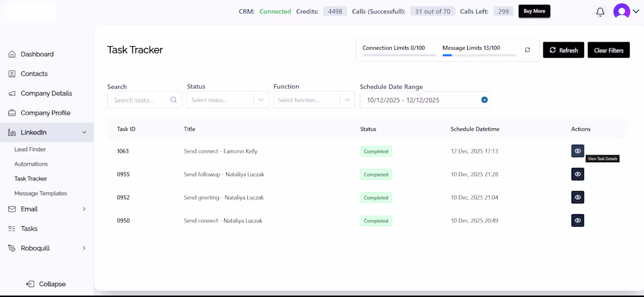Open user account menu chevron
Viewport: 644px width, 297px height.
click(636, 12)
